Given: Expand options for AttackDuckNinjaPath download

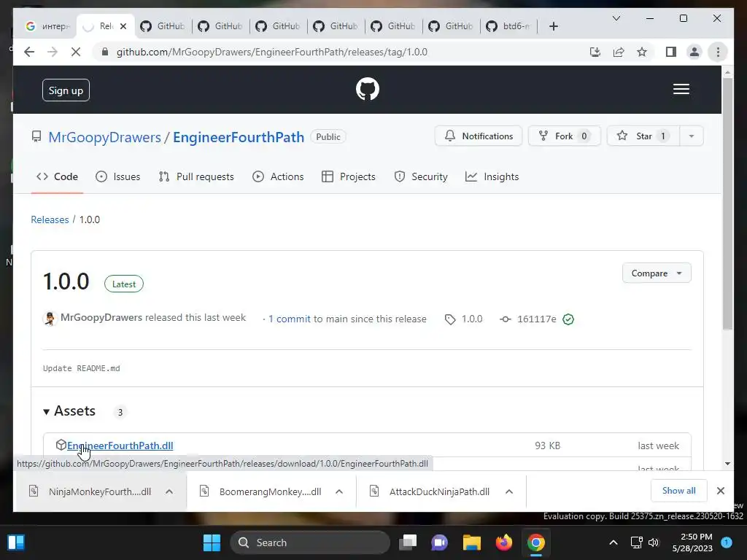Looking at the screenshot, I should pyautogui.click(x=509, y=491).
